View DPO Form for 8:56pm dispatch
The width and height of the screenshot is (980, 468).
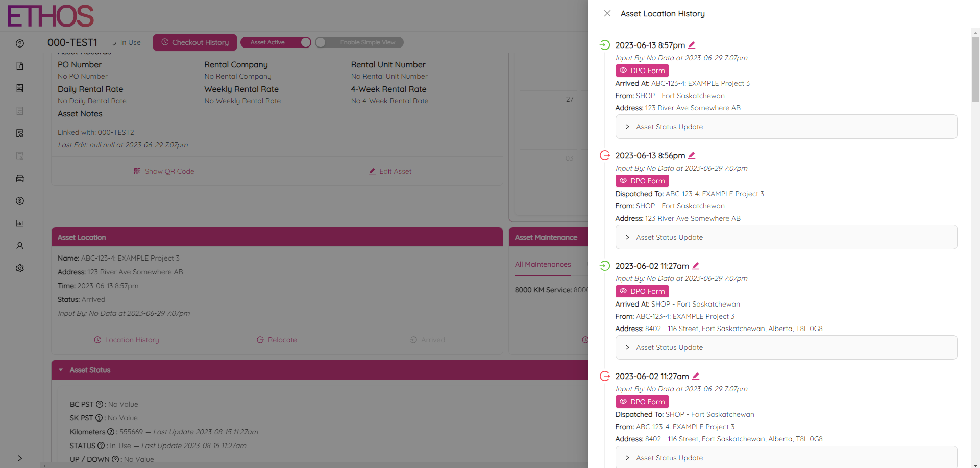(642, 181)
